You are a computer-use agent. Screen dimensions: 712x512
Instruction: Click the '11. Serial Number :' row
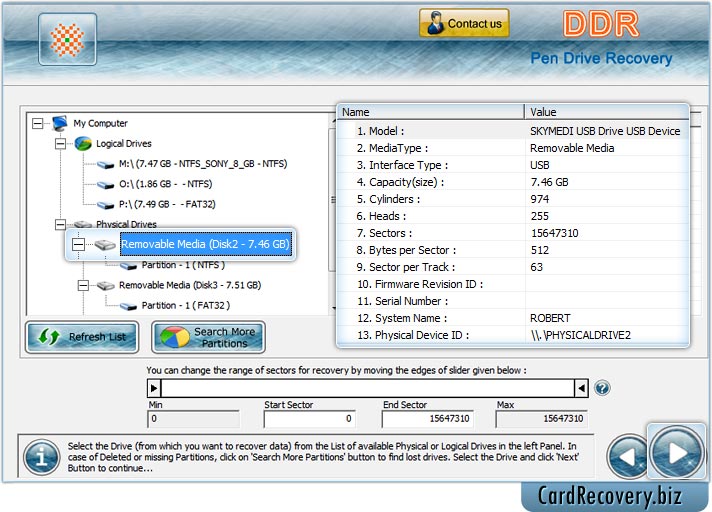(x=513, y=301)
